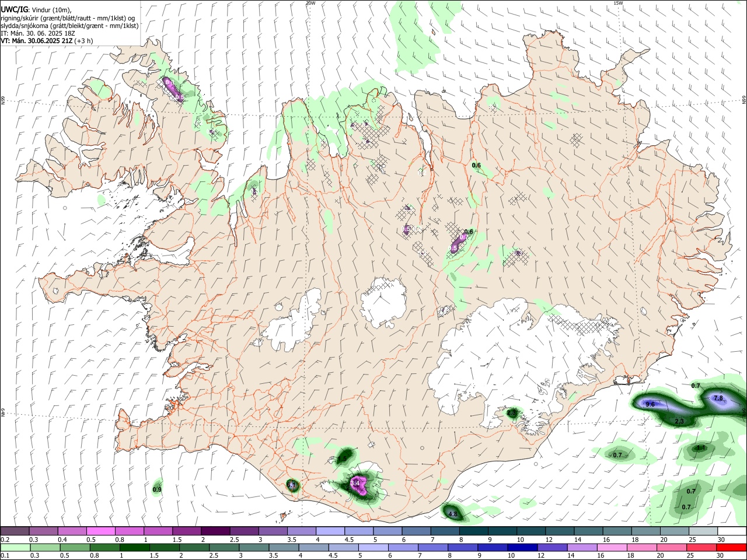Click the 9.6 precipitation value offshore
The image size is (747, 560).
coord(650,404)
